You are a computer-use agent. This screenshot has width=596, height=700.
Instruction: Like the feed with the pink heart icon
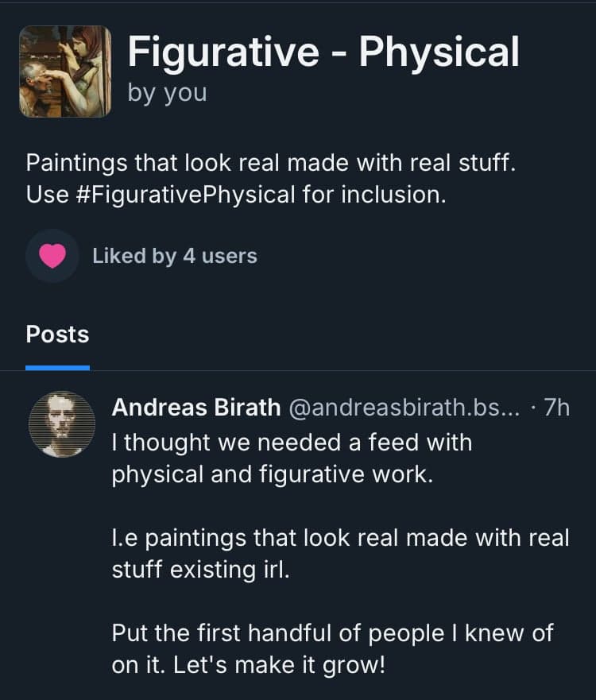pos(52,256)
